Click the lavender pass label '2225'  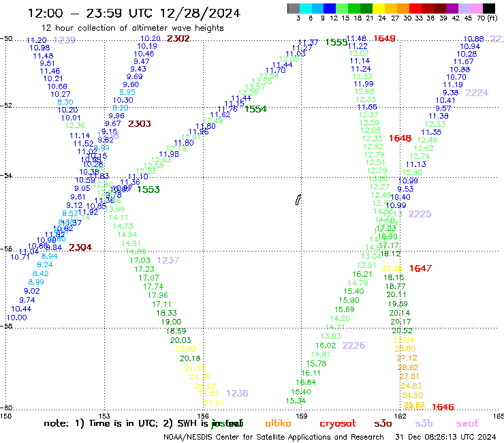[x=420, y=214]
